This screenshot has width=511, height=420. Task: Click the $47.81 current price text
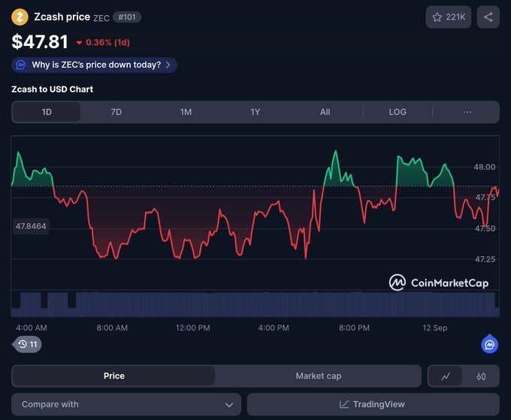40,42
